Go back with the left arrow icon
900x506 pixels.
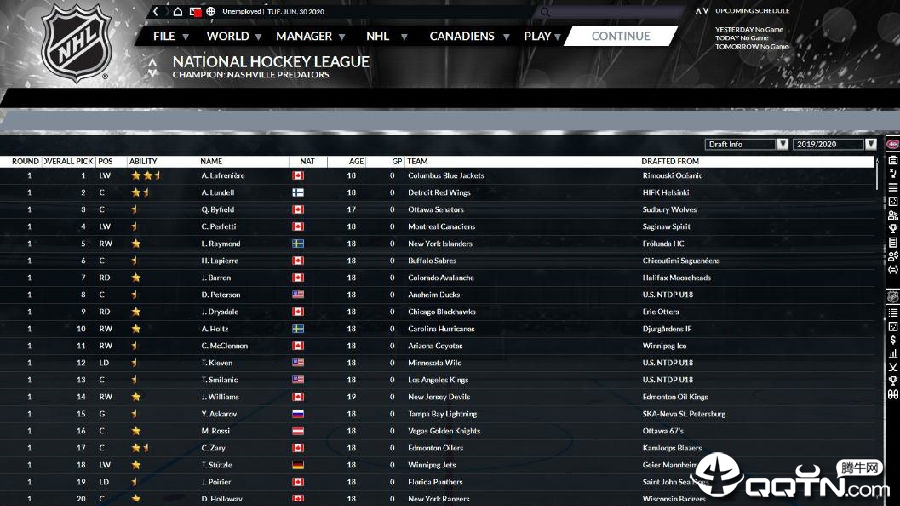[156, 11]
